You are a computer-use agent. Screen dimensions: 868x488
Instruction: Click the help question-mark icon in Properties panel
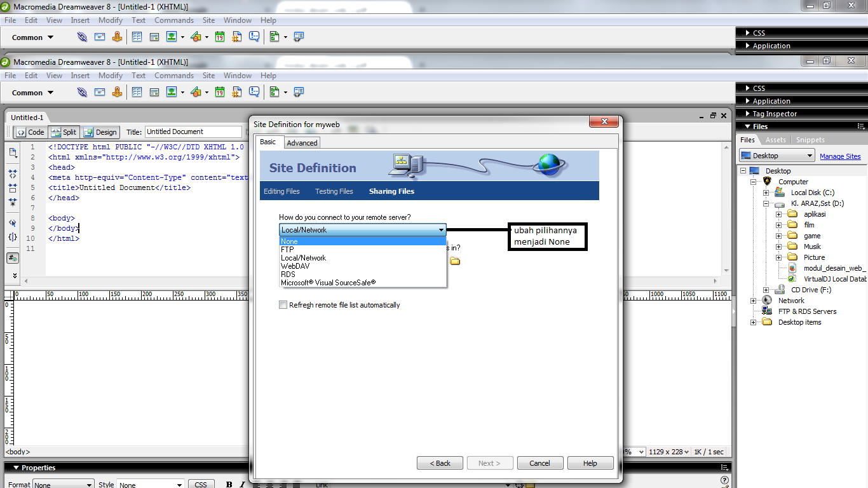pyautogui.click(x=724, y=480)
